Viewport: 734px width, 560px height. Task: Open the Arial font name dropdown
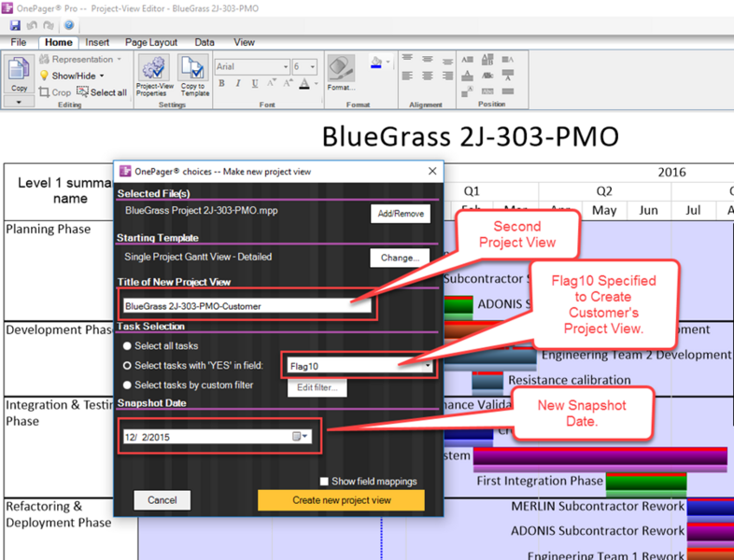pos(286,67)
